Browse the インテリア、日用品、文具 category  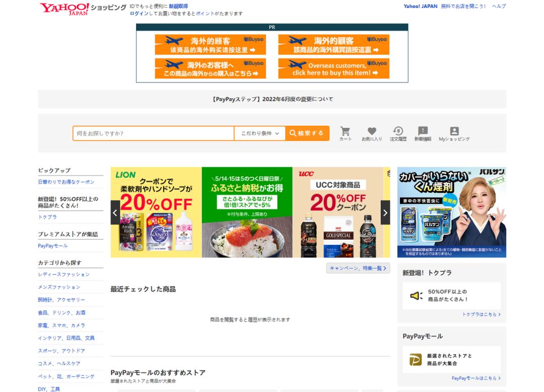(66, 338)
